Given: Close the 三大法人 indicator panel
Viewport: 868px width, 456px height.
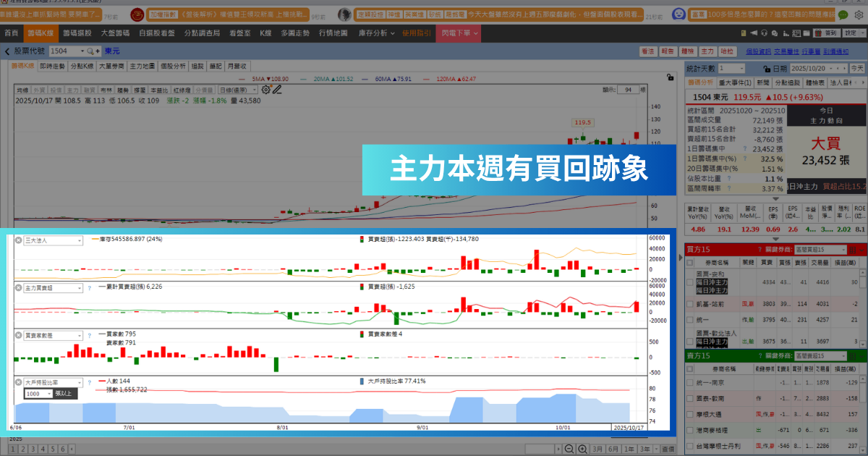Looking at the screenshot, I should pos(19,240).
